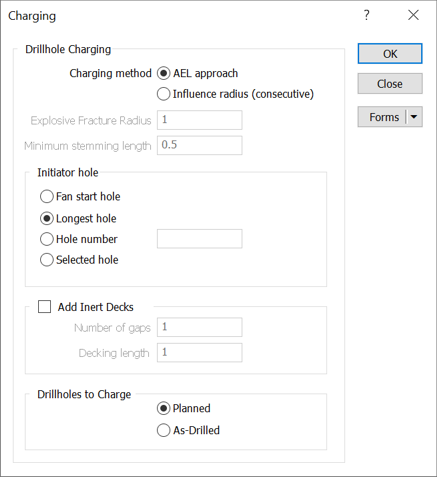
Task: Confirm with the OK button
Action: pos(390,54)
